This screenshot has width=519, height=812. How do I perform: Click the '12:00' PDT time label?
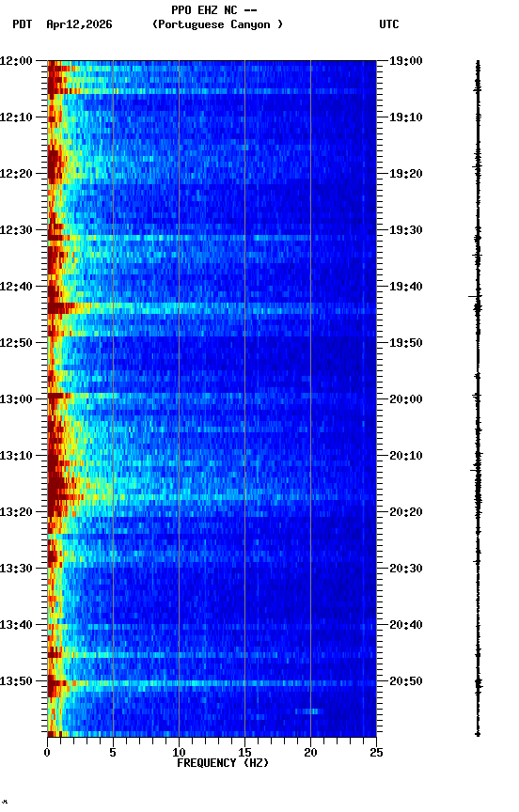pyautogui.click(x=16, y=61)
